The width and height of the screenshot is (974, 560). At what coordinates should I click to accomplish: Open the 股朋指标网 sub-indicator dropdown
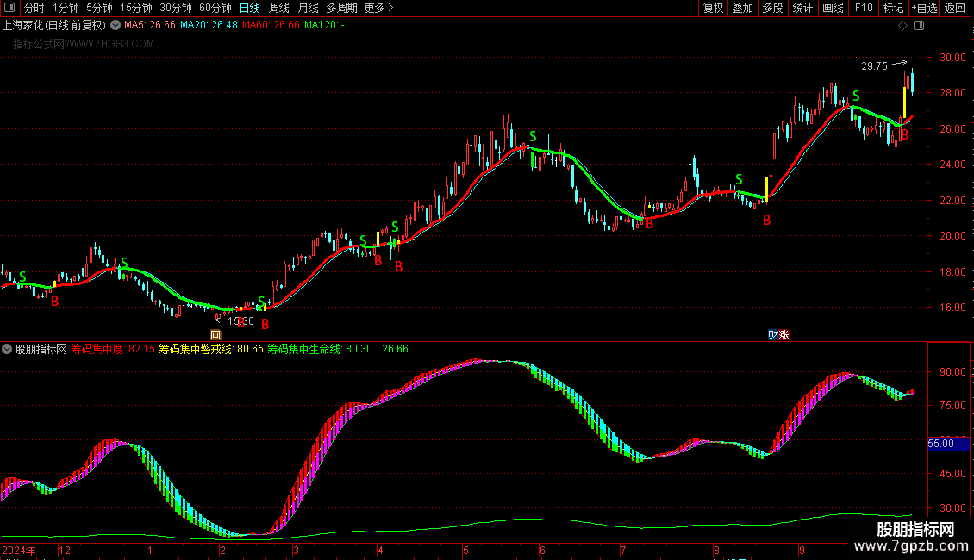tap(7, 349)
